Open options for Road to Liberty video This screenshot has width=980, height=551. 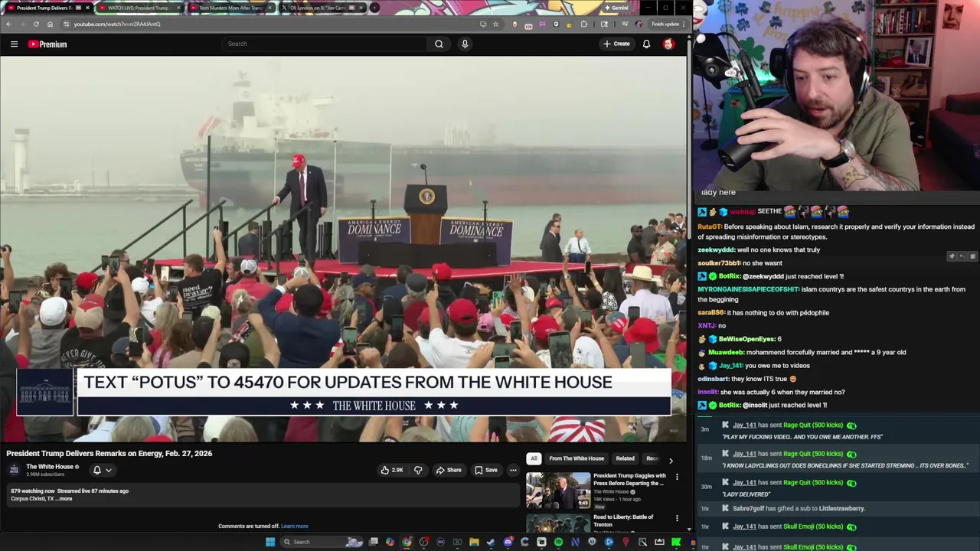677,518
